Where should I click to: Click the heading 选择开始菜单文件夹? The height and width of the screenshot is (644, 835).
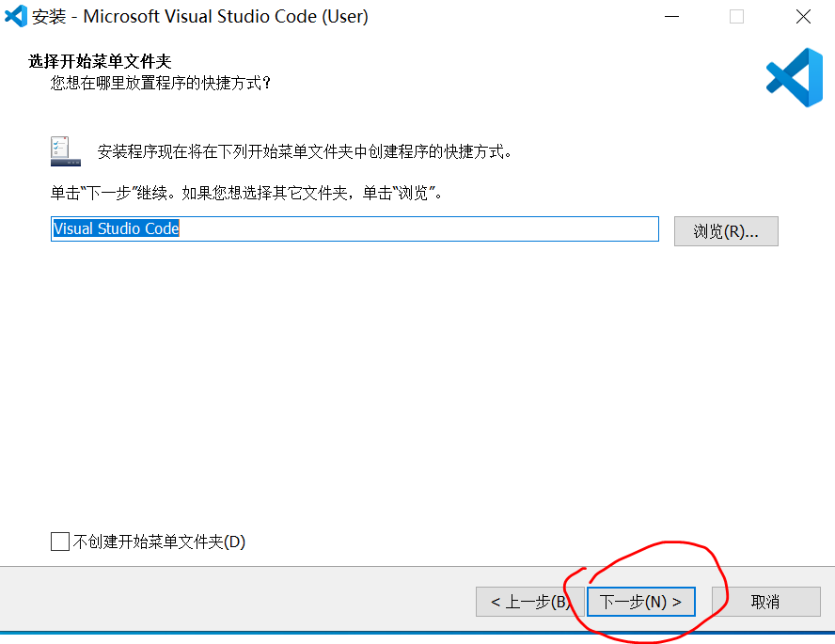click(x=100, y=61)
